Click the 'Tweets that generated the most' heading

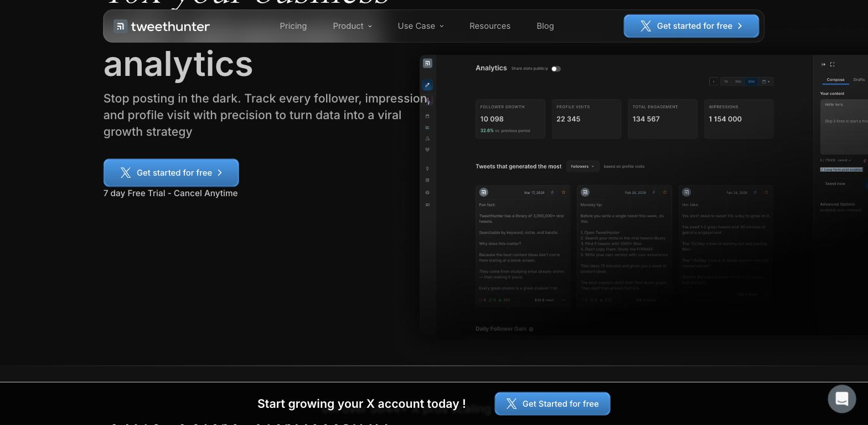(519, 166)
